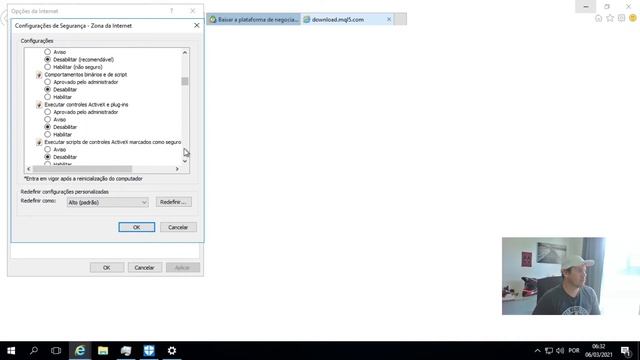Click the Redefinir... button

tap(173, 202)
